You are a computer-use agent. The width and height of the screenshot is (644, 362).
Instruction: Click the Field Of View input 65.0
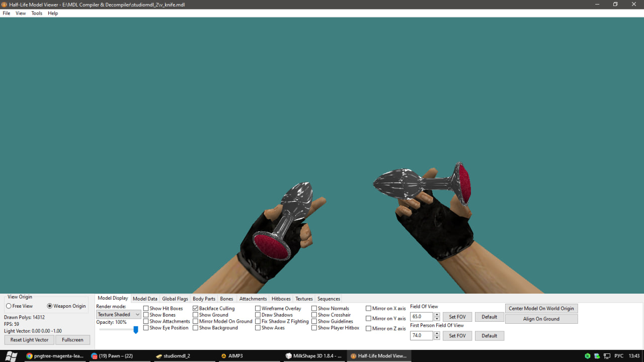coord(422,317)
